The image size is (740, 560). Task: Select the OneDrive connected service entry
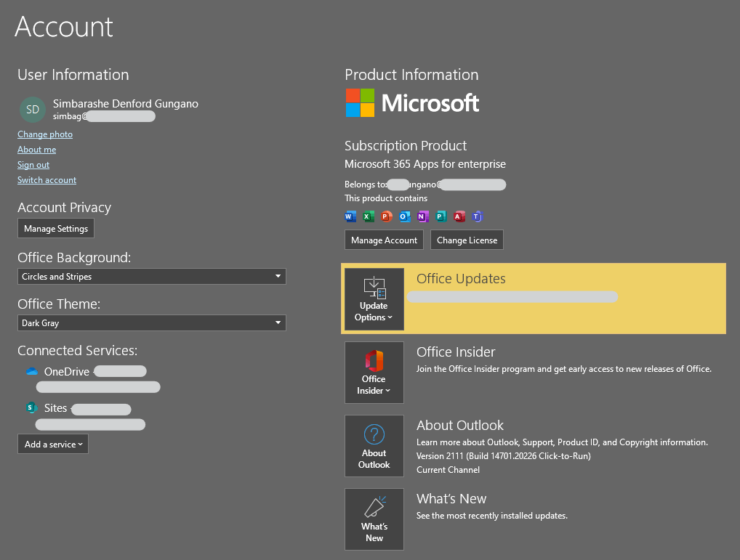click(94, 379)
